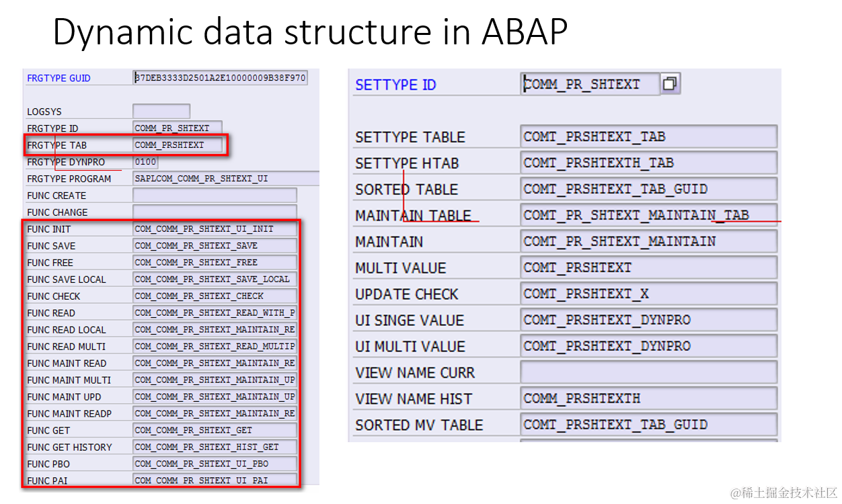
Task: Select the FRGTYPE PROGRAM field SAPLCOM_COMM_PR_SHTEXT_UI
Action: tap(226, 179)
